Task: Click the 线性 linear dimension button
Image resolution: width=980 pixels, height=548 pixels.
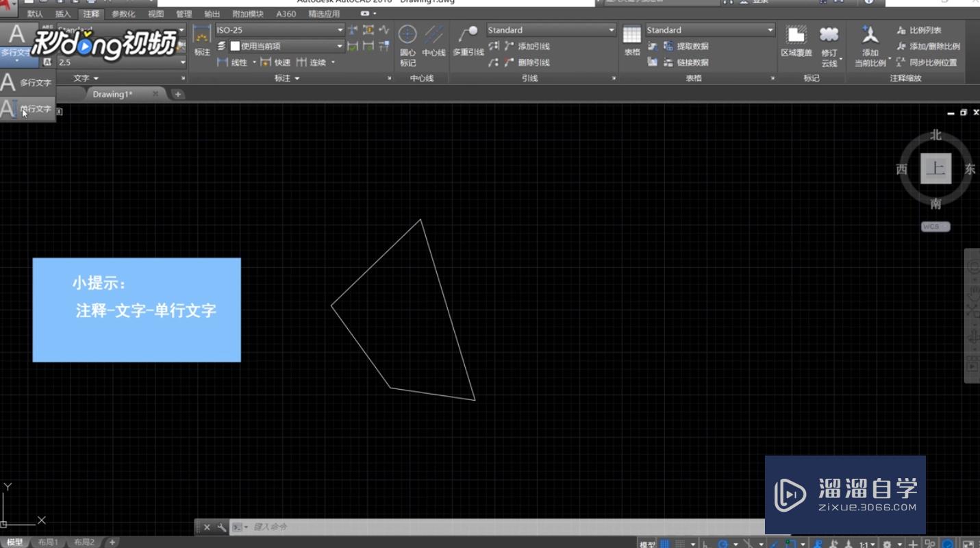Action: pyautogui.click(x=232, y=62)
